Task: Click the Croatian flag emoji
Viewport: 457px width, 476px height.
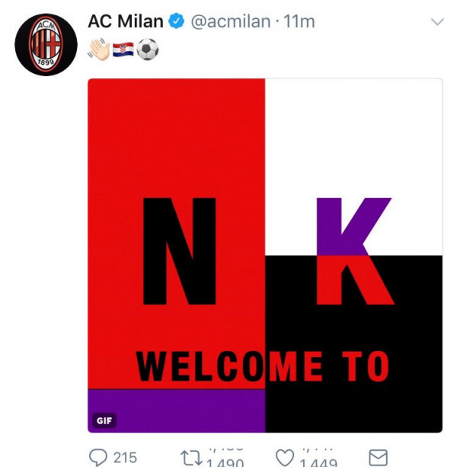Action: coord(123,50)
